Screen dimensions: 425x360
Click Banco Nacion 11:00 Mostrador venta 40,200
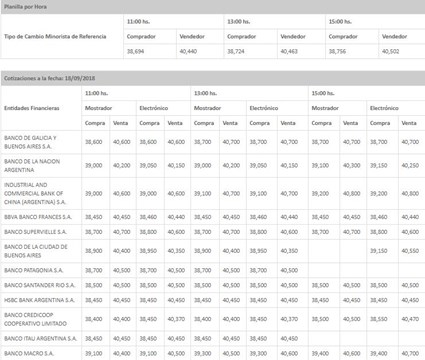click(122, 165)
